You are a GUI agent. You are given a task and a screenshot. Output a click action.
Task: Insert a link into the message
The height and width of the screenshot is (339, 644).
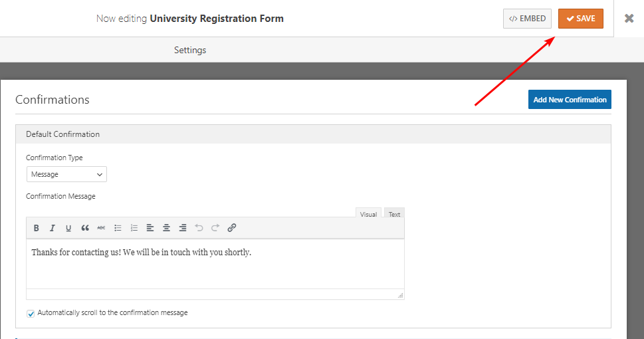click(x=232, y=228)
